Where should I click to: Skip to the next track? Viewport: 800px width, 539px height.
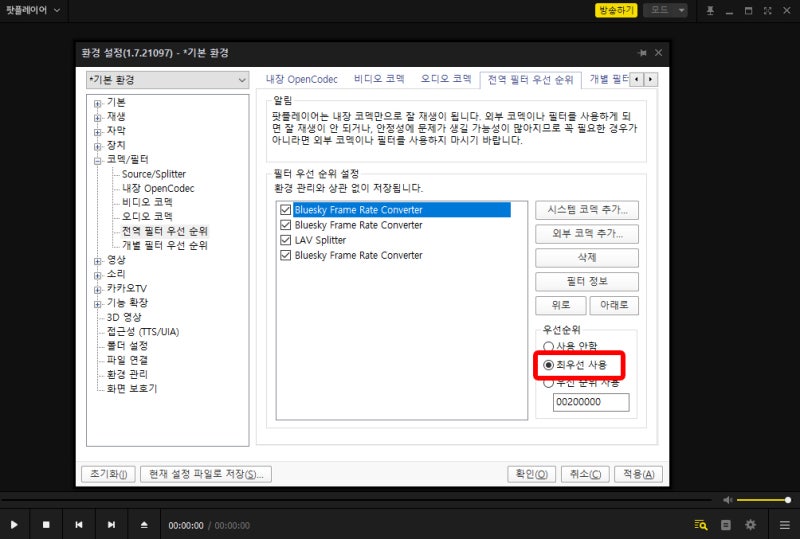tap(111, 525)
